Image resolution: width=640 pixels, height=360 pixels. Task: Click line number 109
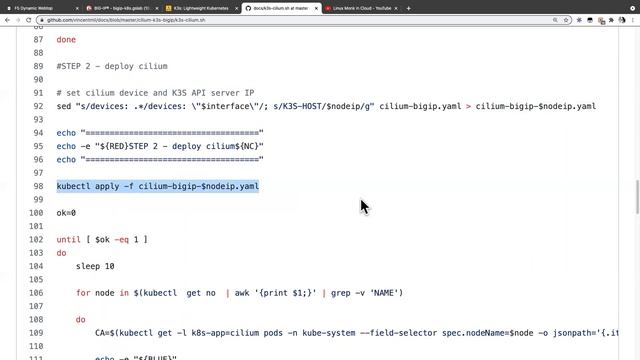tap(36, 333)
